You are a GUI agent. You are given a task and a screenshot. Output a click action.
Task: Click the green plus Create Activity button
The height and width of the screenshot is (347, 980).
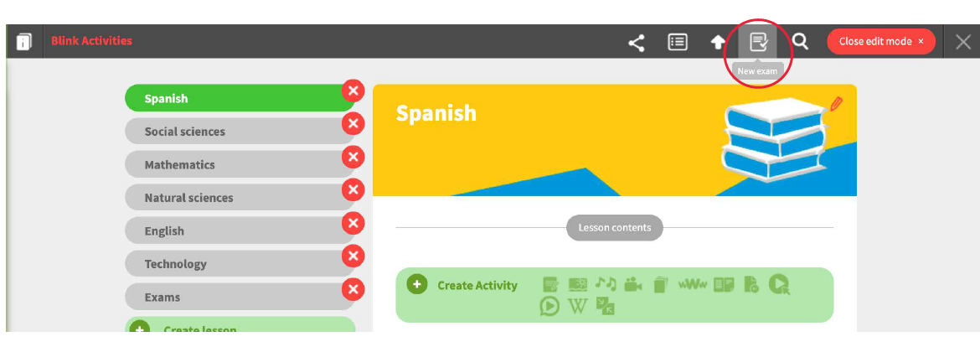[x=417, y=284]
